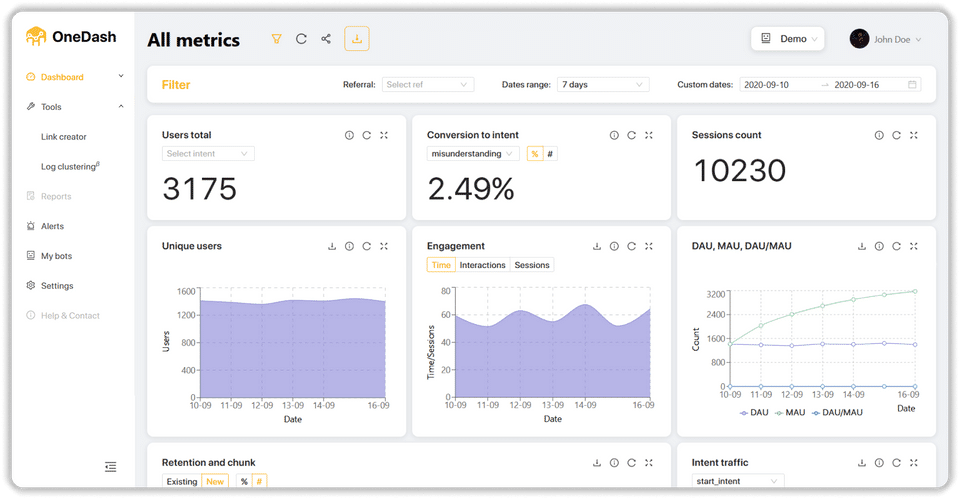960x499 pixels.
Task: Collapse the sidebar with the bottom menu icon
Action: pyautogui.click(x=110, y=467)
